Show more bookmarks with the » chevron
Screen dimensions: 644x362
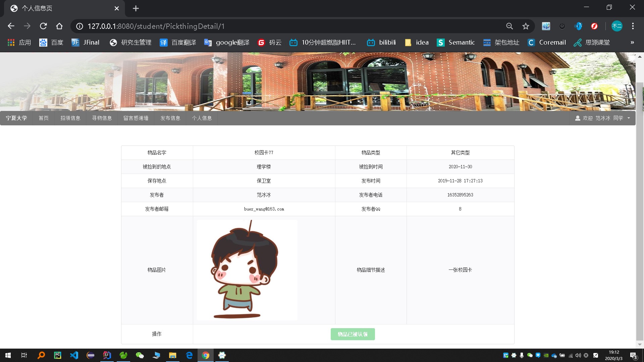pos(632,43)
